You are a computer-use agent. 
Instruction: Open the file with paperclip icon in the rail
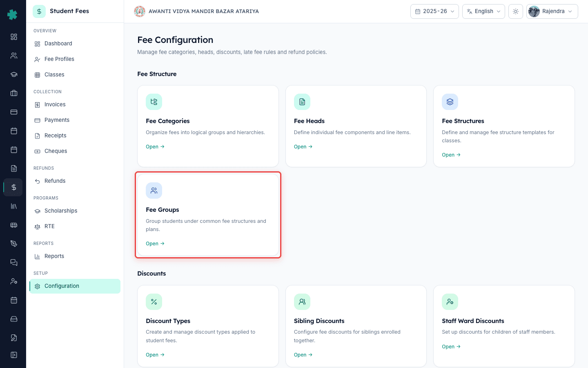click(x=14, y=338)
